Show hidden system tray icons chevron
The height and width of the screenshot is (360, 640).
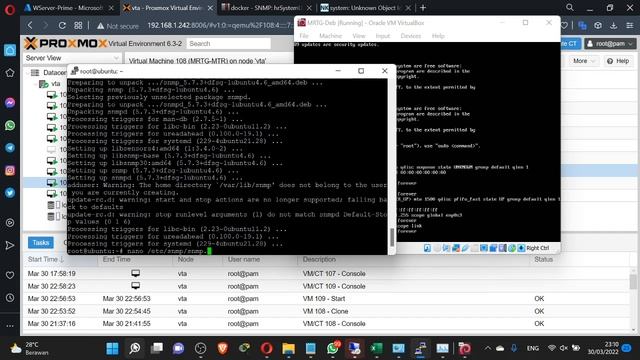tap(487, 348)
